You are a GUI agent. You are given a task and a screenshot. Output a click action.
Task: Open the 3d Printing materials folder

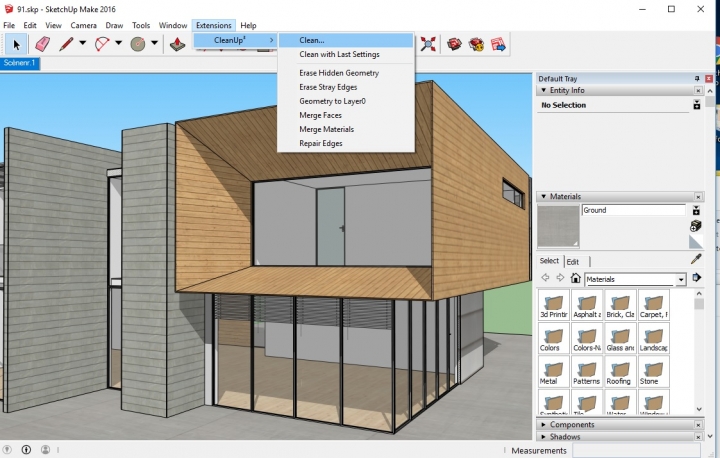pos(554,305)
